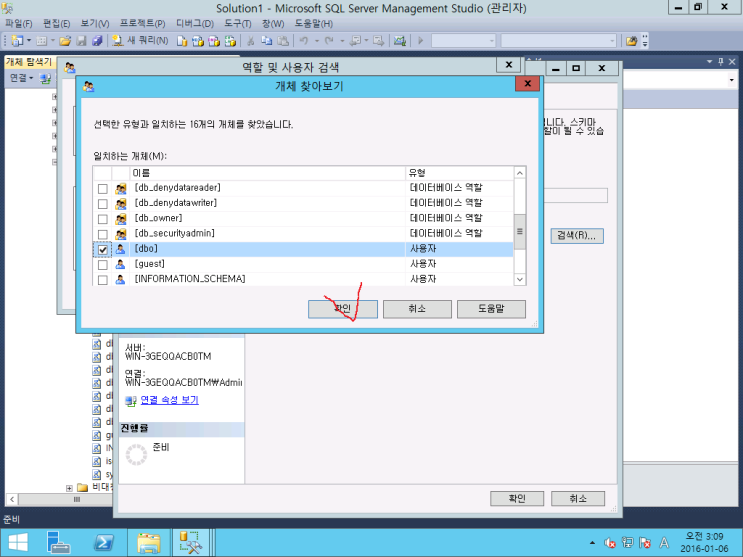Click the Save All toolbar icon
The width and height of the screenshot is (743, 557).
click(x=97, y=41)
